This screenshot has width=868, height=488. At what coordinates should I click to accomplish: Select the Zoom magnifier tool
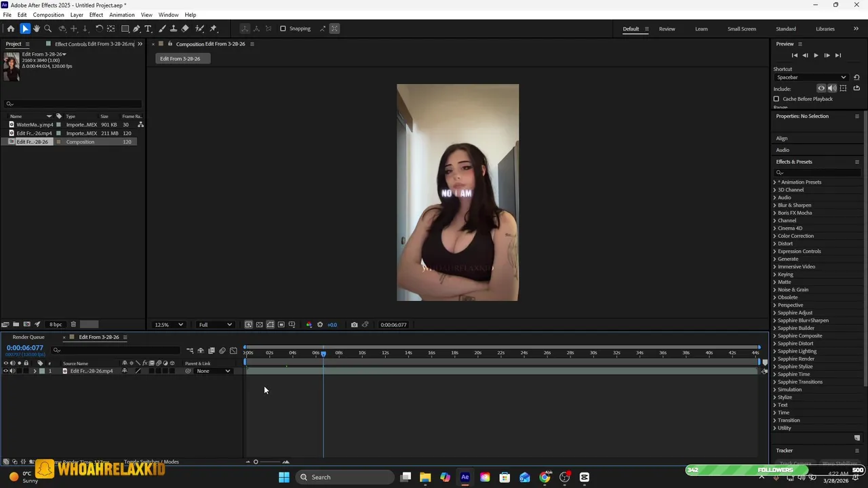click(x=47, y=28)
